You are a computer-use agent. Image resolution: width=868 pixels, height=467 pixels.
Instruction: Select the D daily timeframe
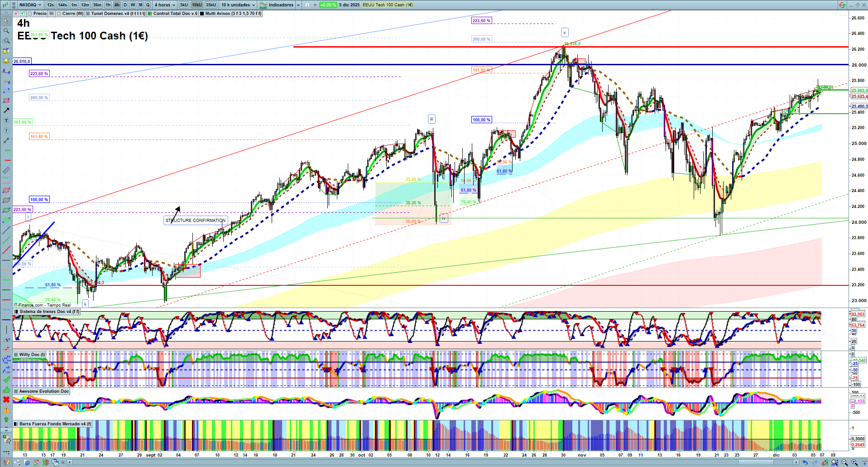pos(125,5)
